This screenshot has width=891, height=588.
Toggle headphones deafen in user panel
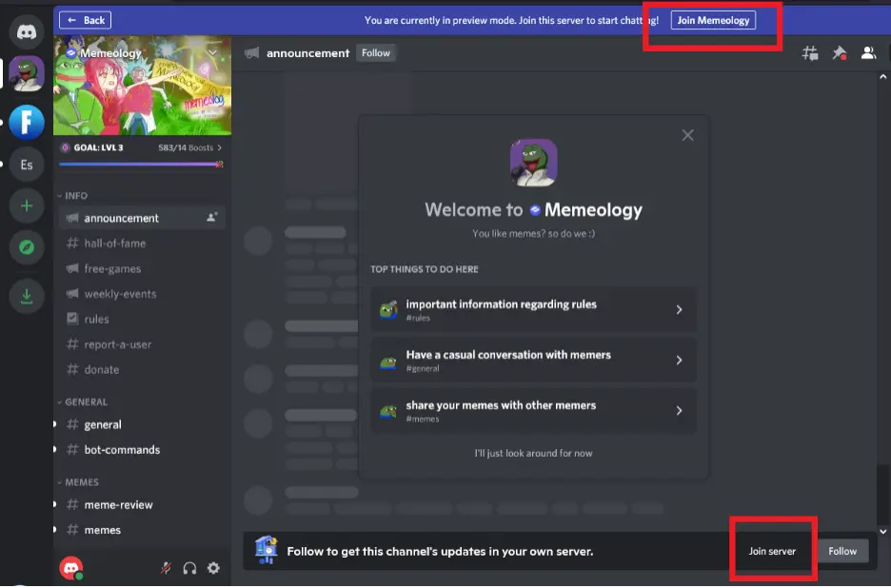coord(189,568)
